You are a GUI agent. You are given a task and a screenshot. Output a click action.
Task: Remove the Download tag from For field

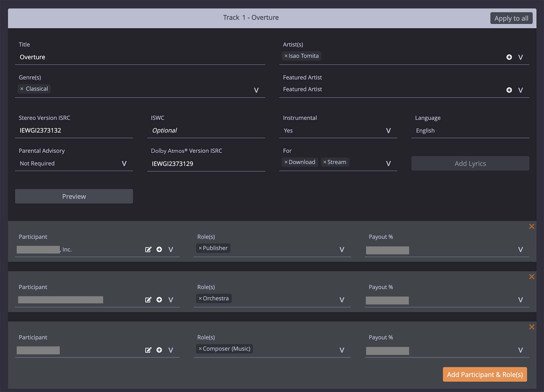pyautogui.click(x=286, y=162)
